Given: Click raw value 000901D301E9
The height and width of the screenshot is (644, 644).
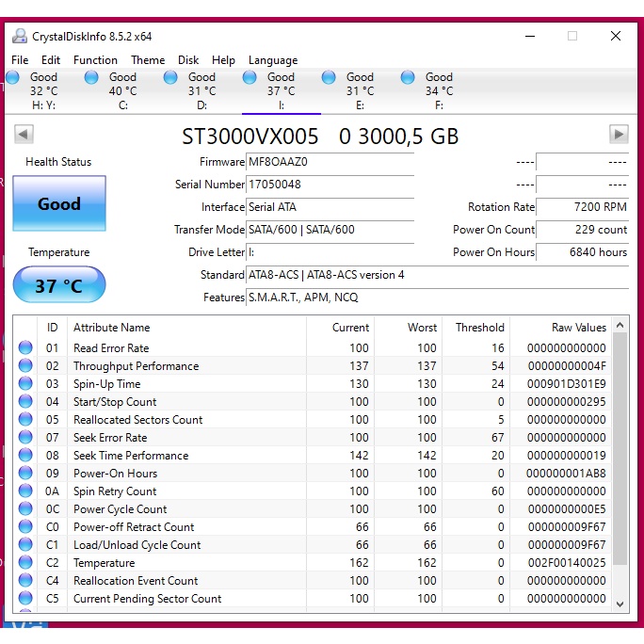Looking at the screenshot, I should coord(567,383).
